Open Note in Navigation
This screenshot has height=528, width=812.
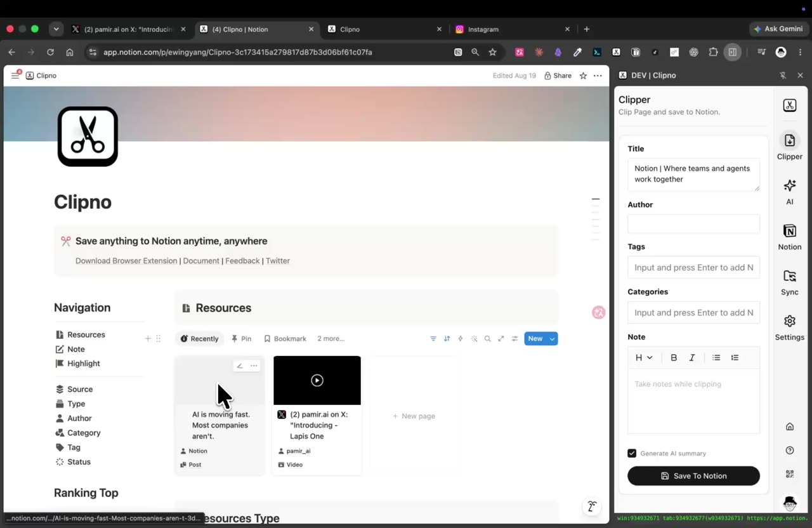70,350
